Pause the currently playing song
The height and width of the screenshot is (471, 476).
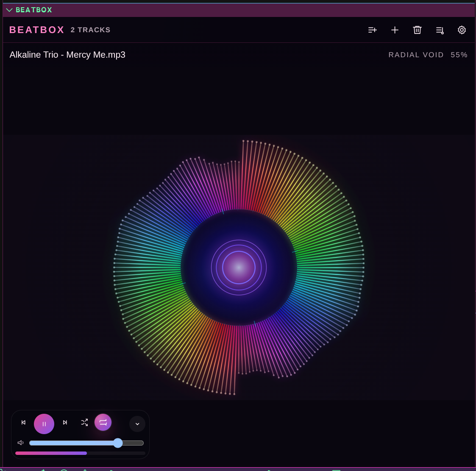tap(44, 424)
